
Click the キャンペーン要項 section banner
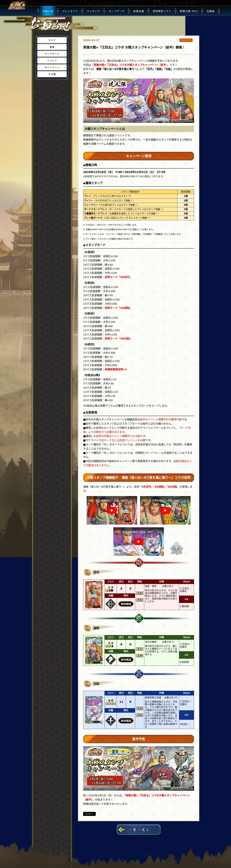(x=139, y=156)
